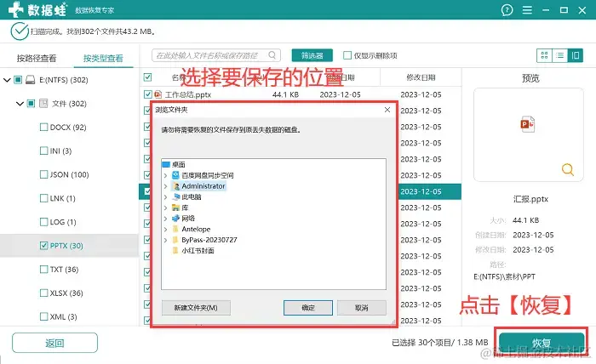596x364 pixels.
Task: Expand 百度网盘同步空间 node in dialog
Action: click(x=165, y=175)
